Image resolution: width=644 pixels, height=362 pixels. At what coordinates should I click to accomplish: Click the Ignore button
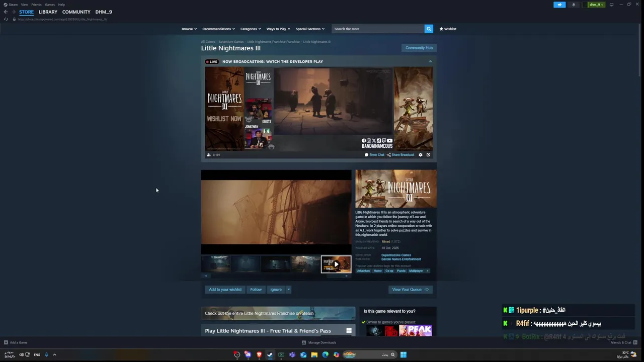click(x=276, y=290)
